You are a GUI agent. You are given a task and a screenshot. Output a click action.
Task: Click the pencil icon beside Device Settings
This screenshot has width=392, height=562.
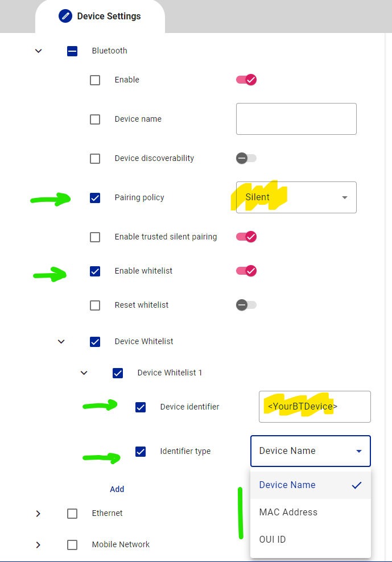click(65, 16)
